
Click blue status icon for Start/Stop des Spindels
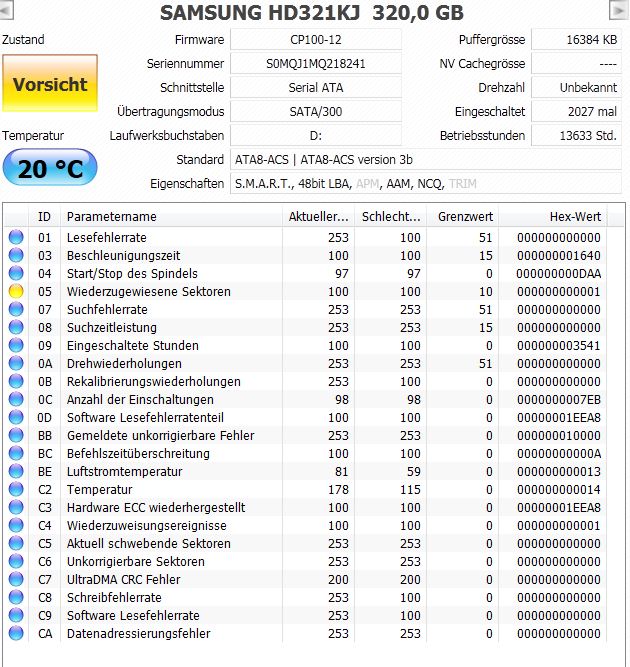click(16, 273)
